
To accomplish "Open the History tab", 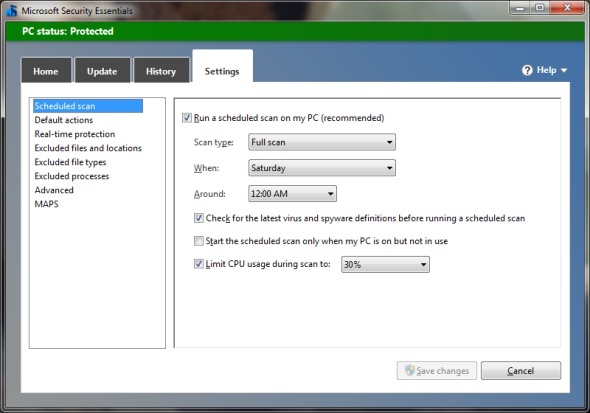I will tap(161, 70).
